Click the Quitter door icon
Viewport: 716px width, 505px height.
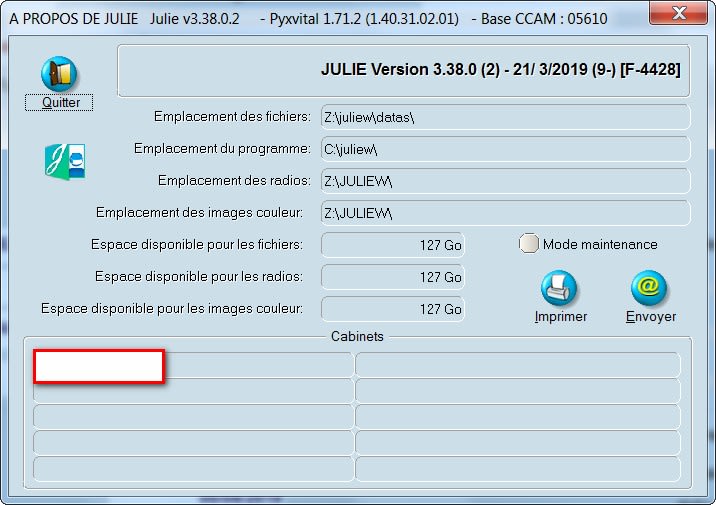click(x=59, y=74)
